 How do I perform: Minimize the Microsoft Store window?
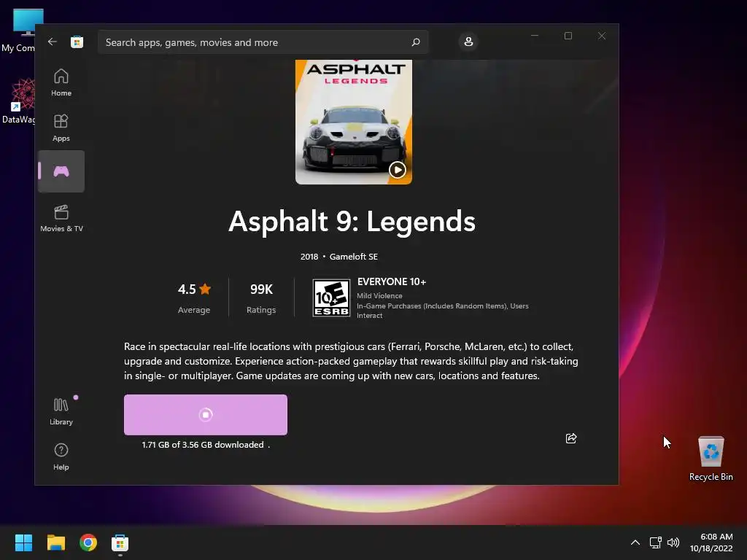click(535, 36)
